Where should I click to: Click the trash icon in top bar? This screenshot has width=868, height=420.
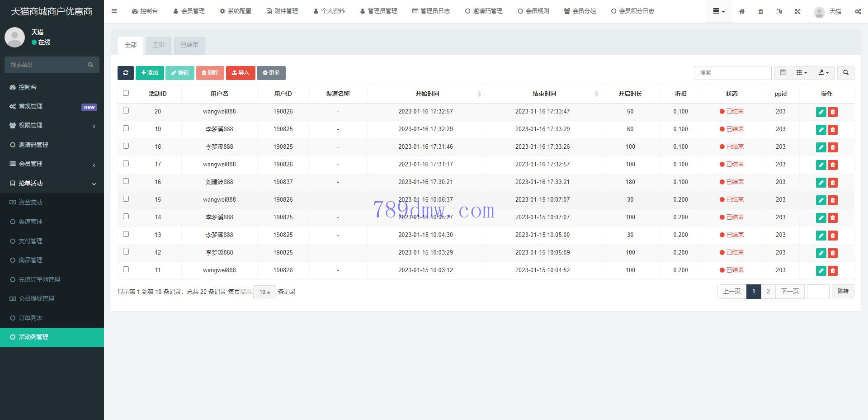click(760, 11)
